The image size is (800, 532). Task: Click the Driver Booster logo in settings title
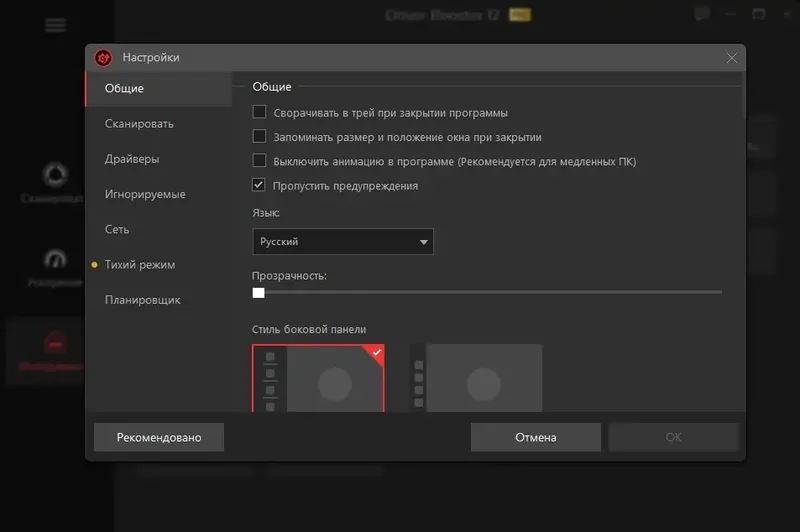103,58
